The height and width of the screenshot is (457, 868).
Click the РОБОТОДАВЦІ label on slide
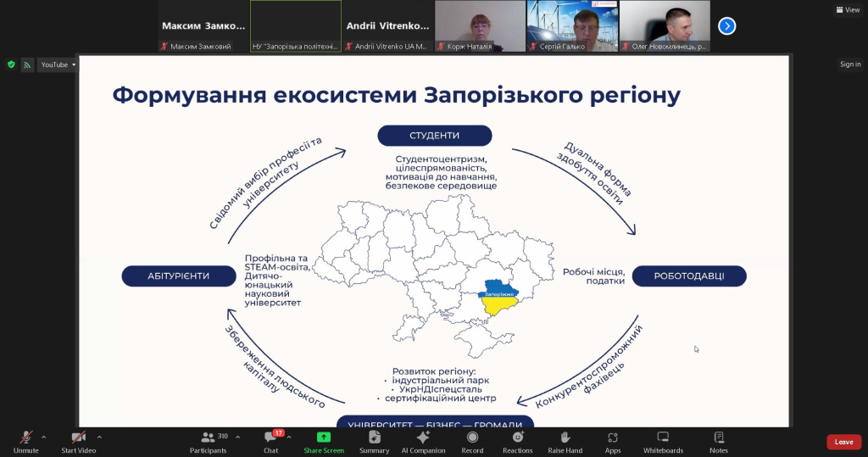[689, 276]
